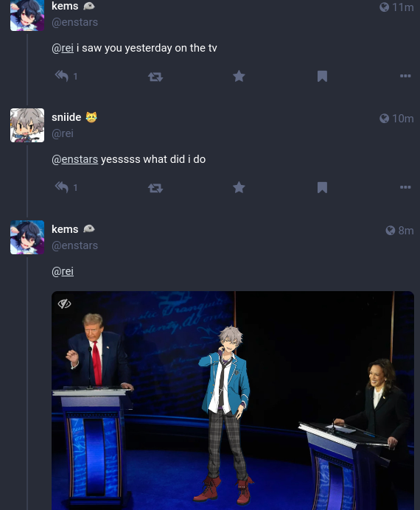This screenshot has height=510, width=420.
Task: Open more options menu on sniide's post
Action: (405, 187)
